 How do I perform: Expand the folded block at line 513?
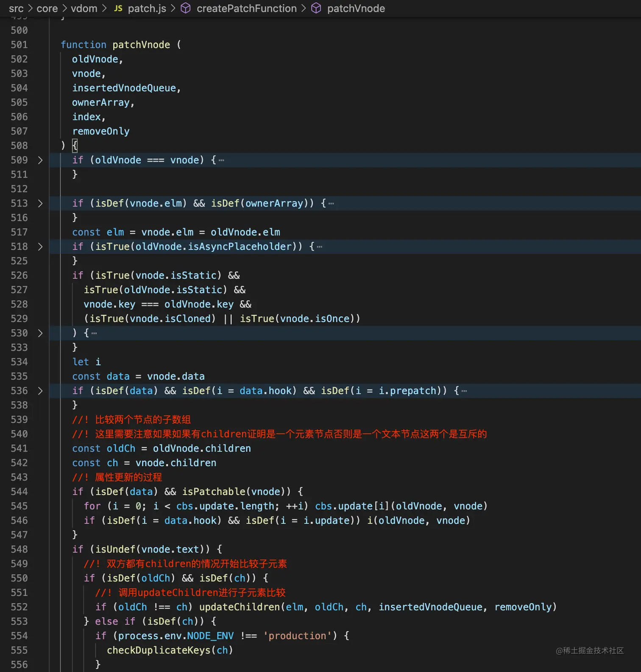(40, 203)
